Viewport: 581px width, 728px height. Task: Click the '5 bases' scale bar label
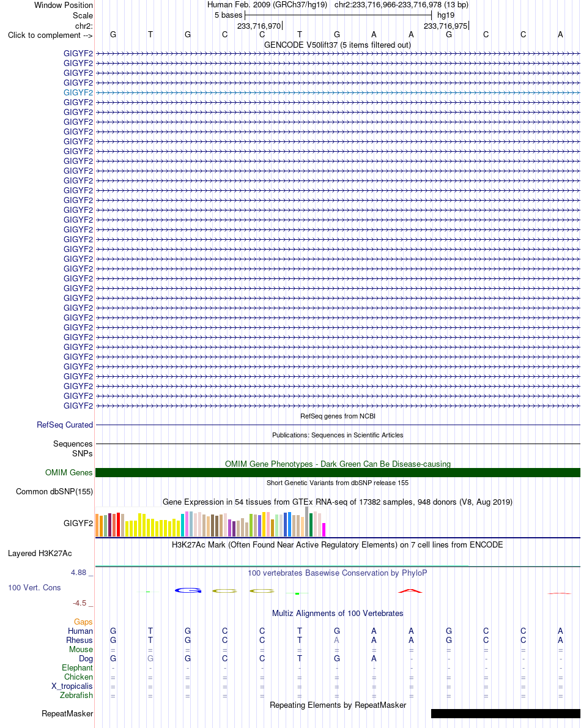click(x=228, y=15)
